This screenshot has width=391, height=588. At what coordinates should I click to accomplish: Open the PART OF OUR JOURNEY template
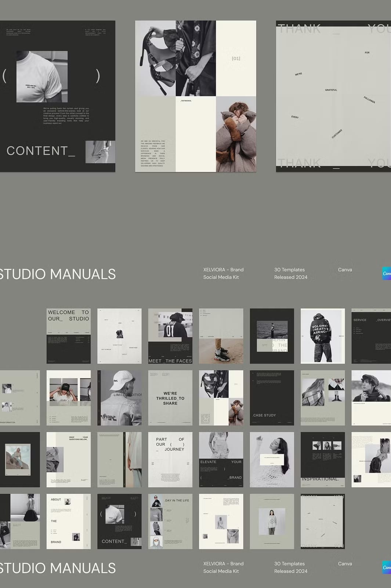coord(170,460)
